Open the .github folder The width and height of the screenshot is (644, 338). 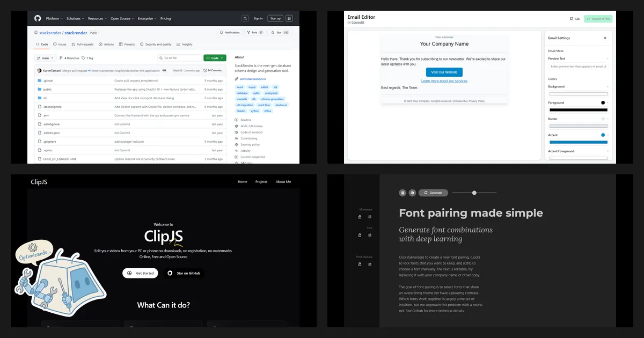pos(48,80)
